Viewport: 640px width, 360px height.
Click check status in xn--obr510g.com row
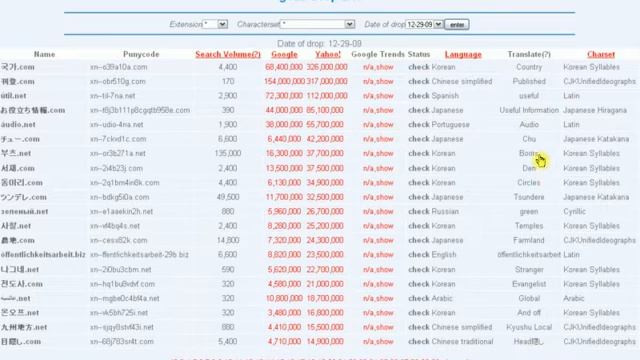[419, 81]
